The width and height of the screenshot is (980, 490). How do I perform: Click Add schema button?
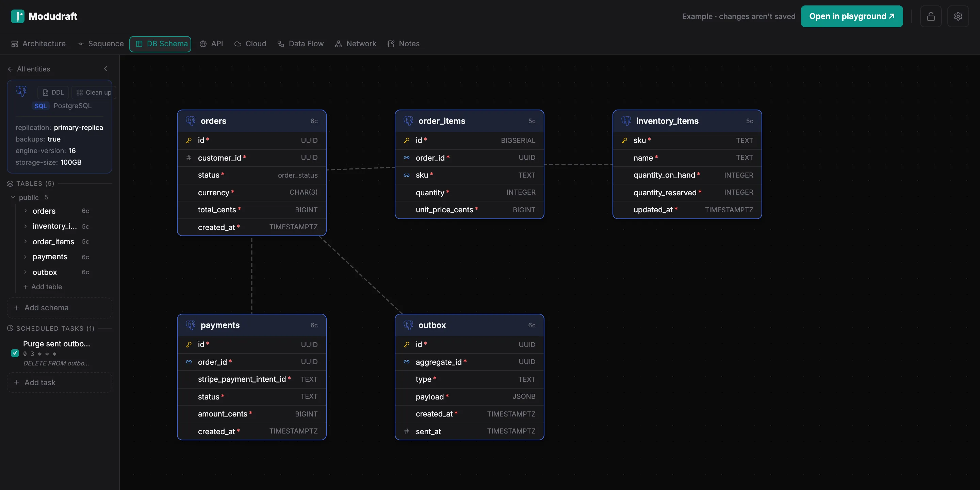[59, 308]
